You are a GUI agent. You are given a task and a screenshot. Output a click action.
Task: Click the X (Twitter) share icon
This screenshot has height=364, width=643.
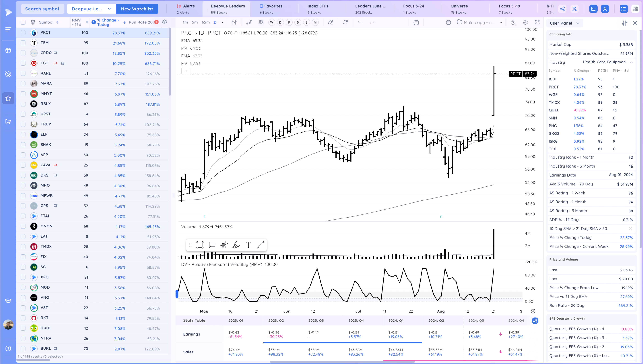(575, 9)
